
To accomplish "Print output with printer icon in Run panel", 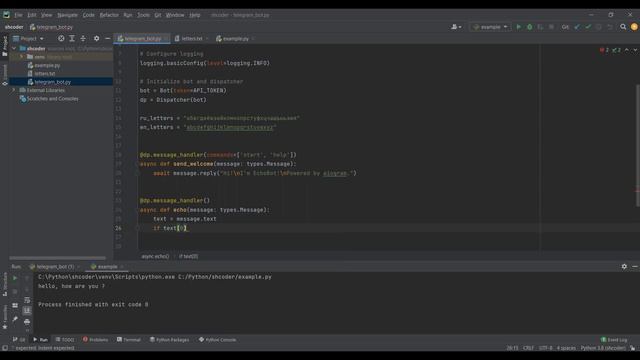I will [27, 322].
